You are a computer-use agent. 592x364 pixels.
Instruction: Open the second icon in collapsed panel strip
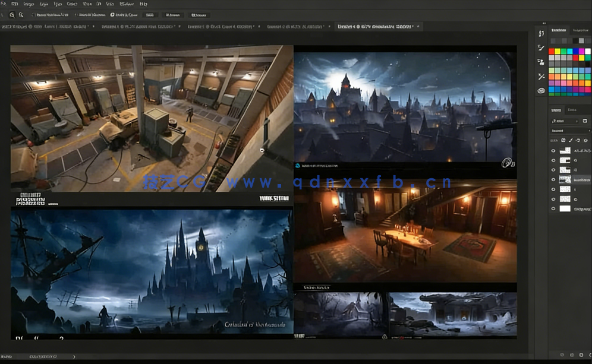[x=541, y=48]
